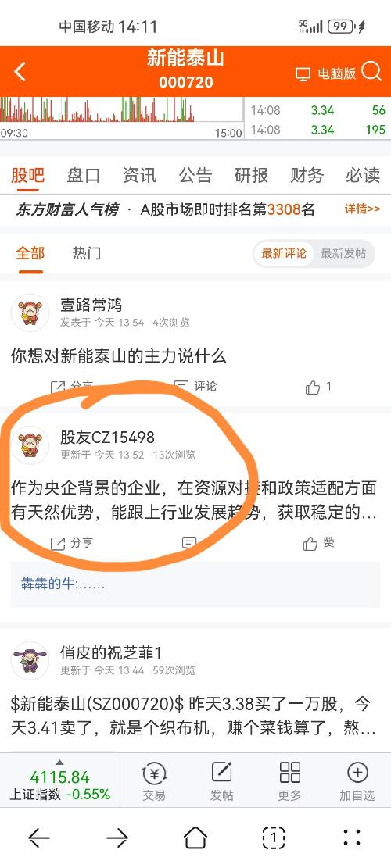Tap 赞 on 股友CZ15498 post
This screenshot has height=868, width=391.
319,543
